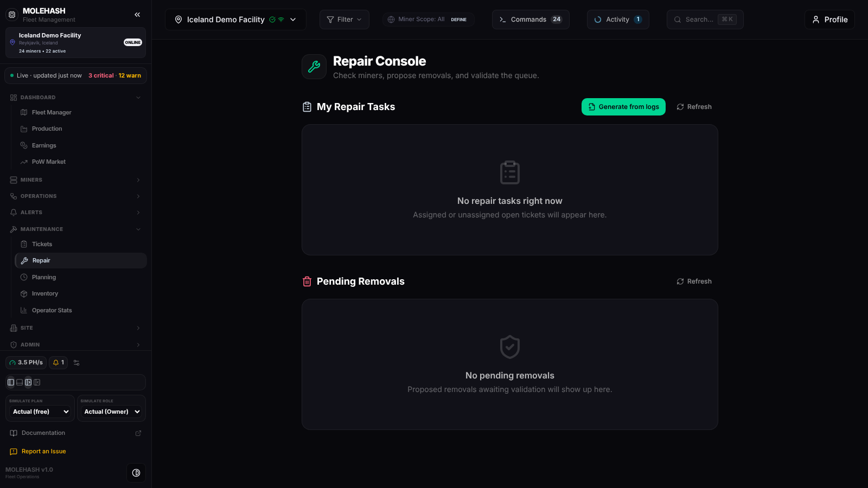Click the 3.5 PH/s hashrate indicator
The image size is (868, 488).
(26, 363)
